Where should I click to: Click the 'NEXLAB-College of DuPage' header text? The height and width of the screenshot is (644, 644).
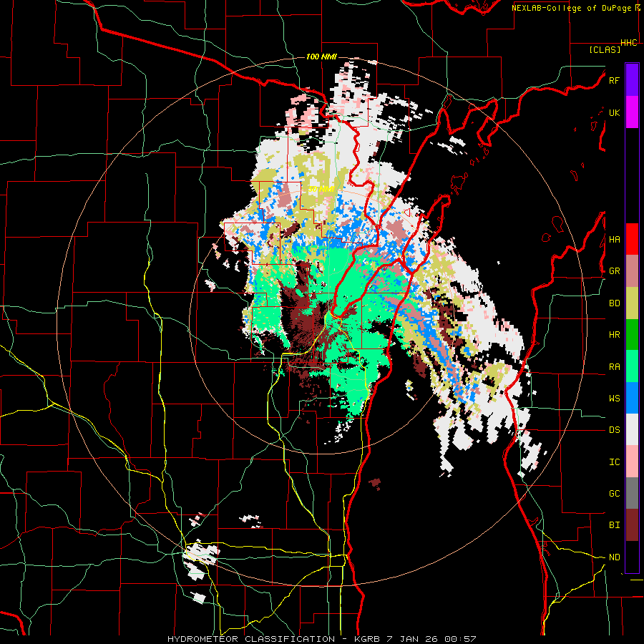click(572, 8)
